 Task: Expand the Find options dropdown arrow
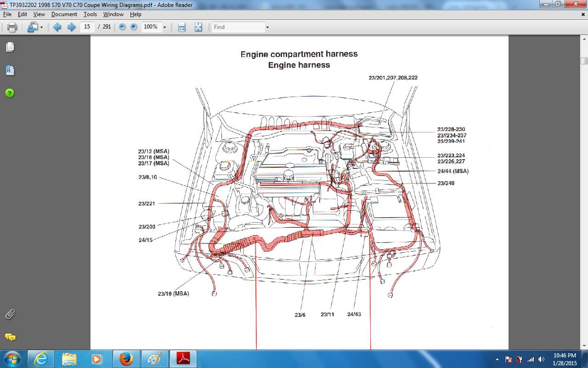pyautogui.click(x=267, y=27)
